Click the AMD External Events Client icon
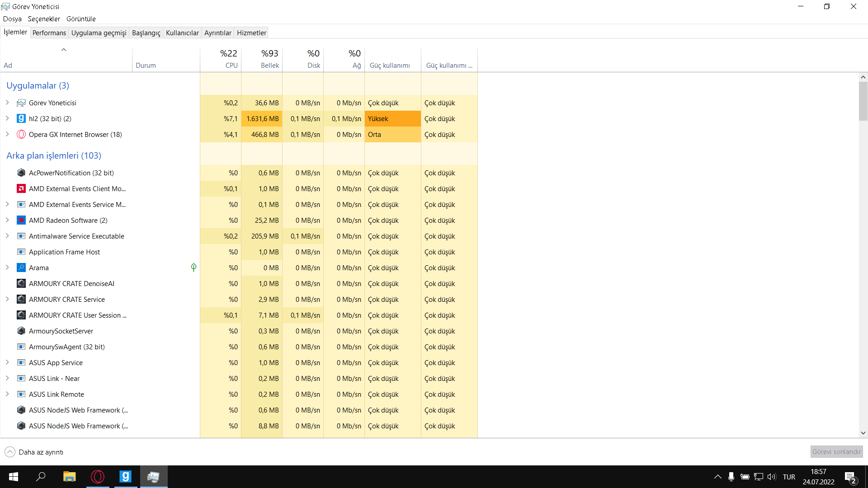868x488 pixels. tap(21, 188)
